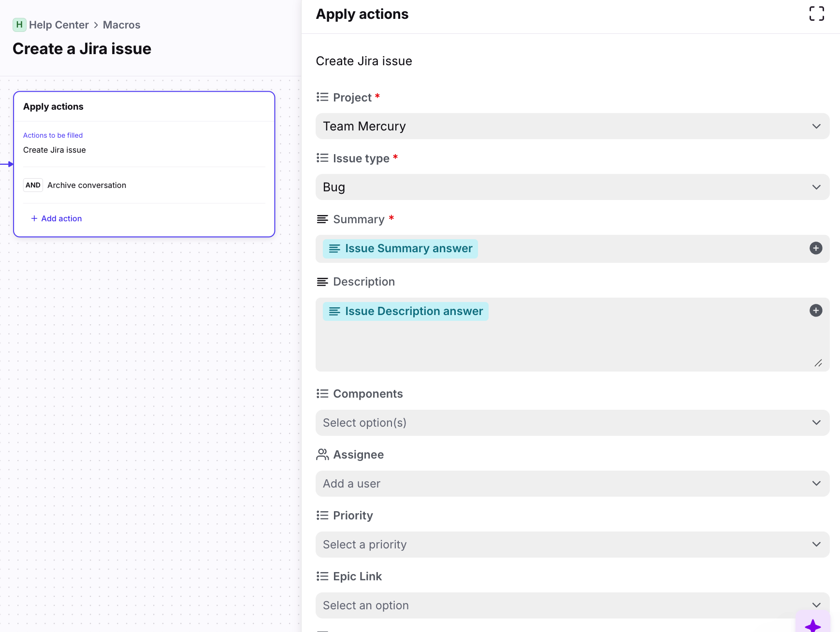Click the green H Help Center icon
Viewport: 840px width, 632px height.
(x=19, y=25)
